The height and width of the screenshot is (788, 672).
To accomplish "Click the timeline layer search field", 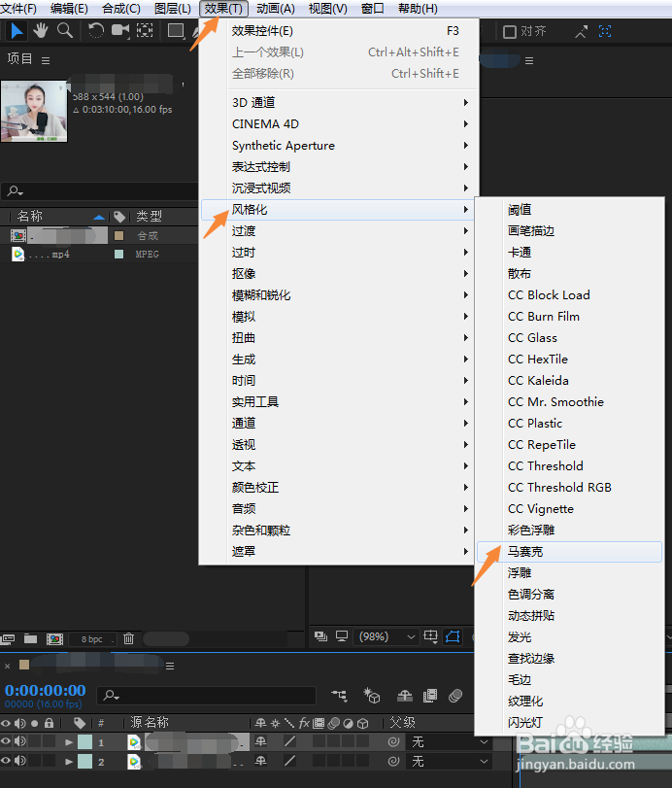I will [206, 696].
